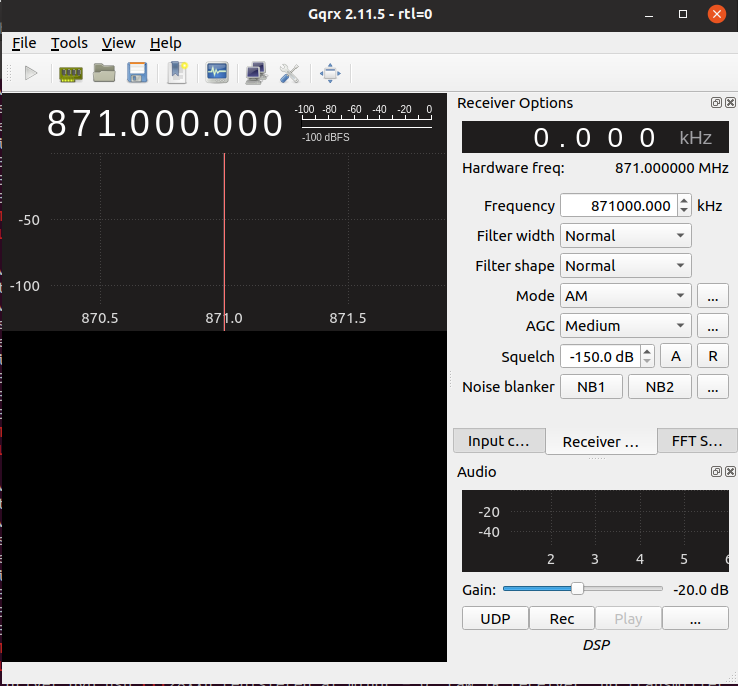Viewport: 738px width, 686px height.
Task: Raise Squelch level with up arrow
Action: [648, 351]
